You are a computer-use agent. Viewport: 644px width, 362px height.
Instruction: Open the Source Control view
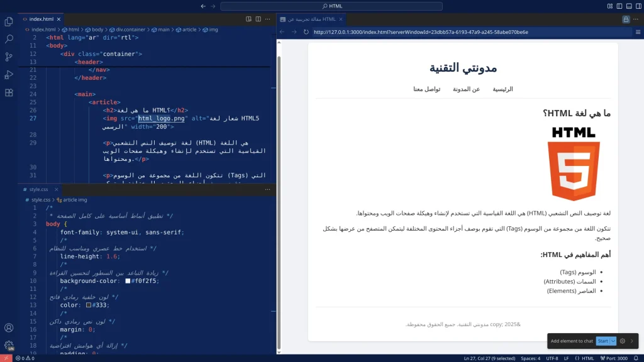click(9, 57)
